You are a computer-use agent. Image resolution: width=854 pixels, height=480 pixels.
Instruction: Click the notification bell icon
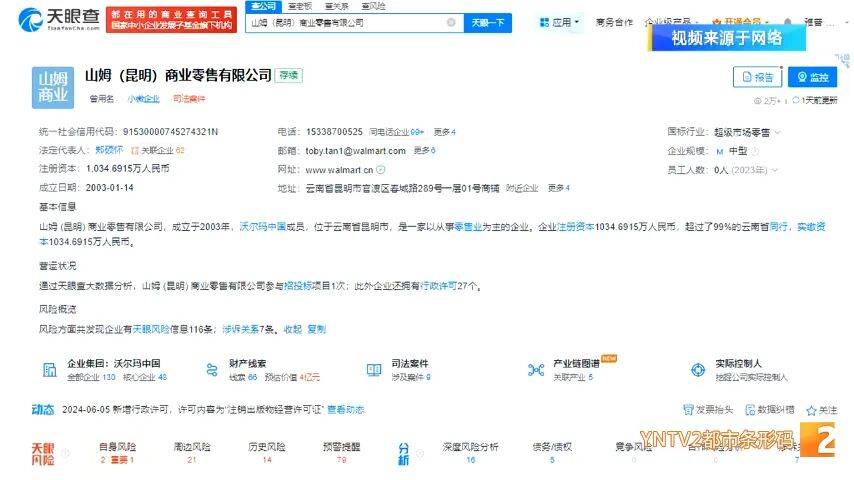click(x=788, y=22)
